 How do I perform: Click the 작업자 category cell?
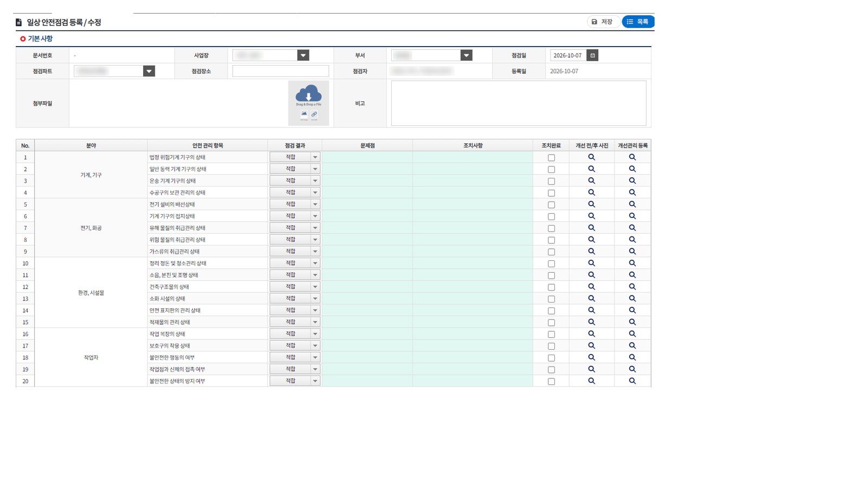coord(91,358)
